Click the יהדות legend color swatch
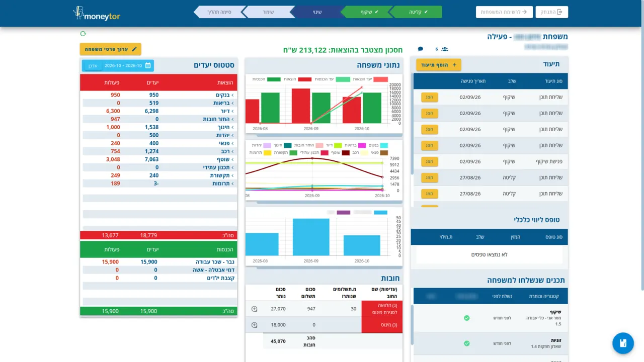Screen dimensions: 644x362 pos(267,145)
